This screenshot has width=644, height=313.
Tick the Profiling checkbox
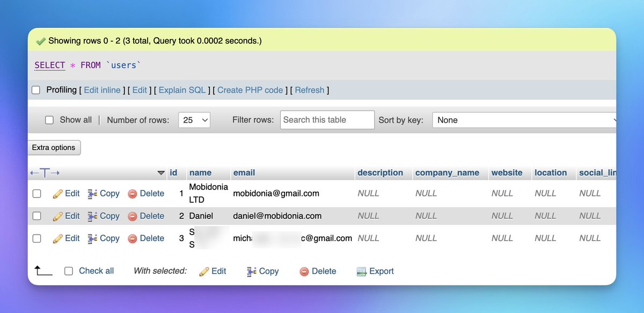click(x=36, y=90)
